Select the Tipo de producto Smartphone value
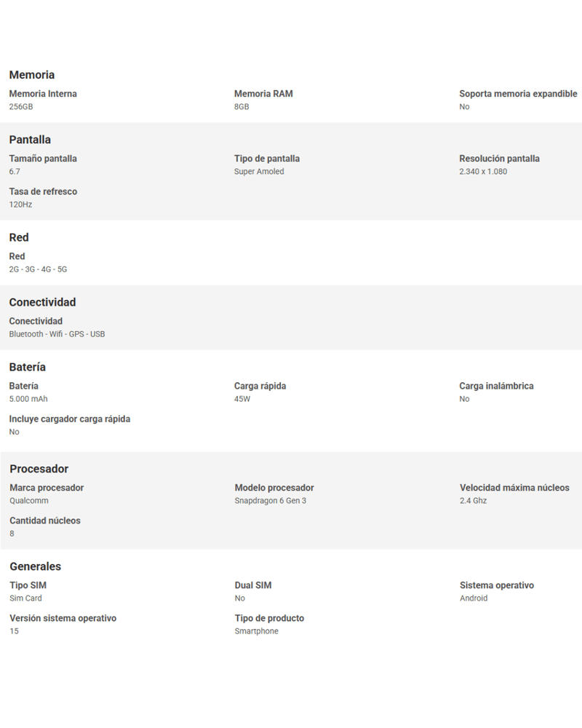The height and width of the screenshot is (728, 582). 256,631
